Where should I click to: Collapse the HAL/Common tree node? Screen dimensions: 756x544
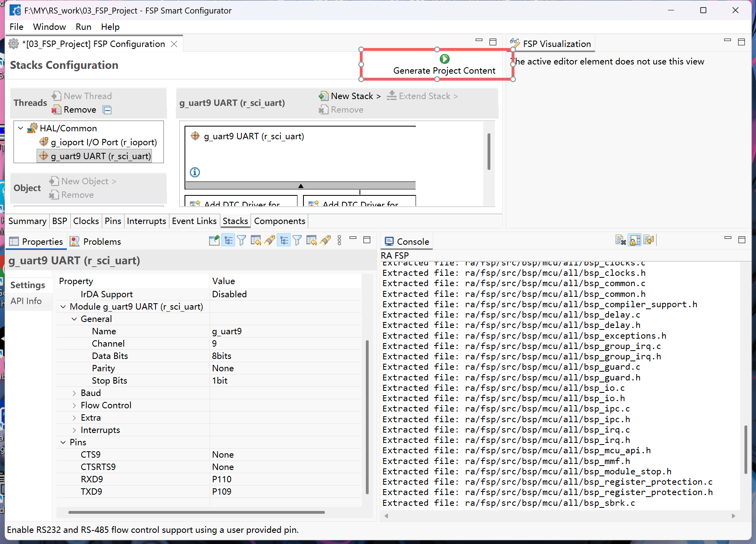click(x=20, y=128)
